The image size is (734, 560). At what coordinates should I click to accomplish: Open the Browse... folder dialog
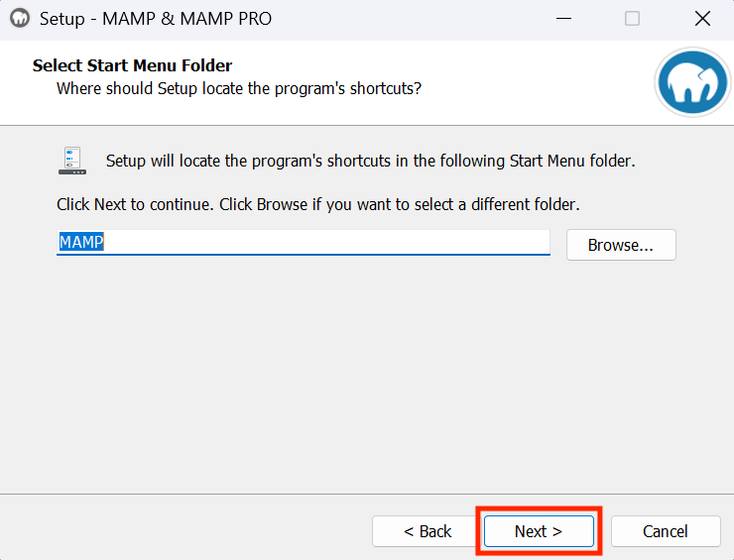point(621,245)
